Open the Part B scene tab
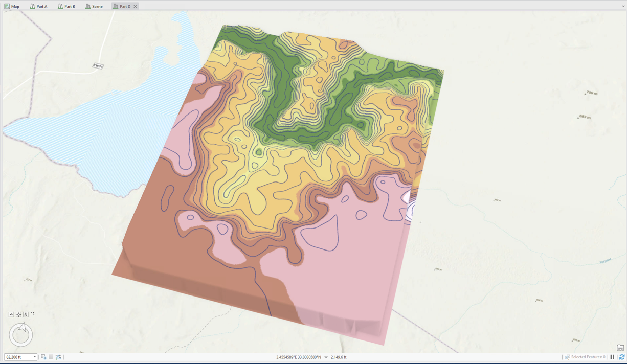 pos(66,6)
